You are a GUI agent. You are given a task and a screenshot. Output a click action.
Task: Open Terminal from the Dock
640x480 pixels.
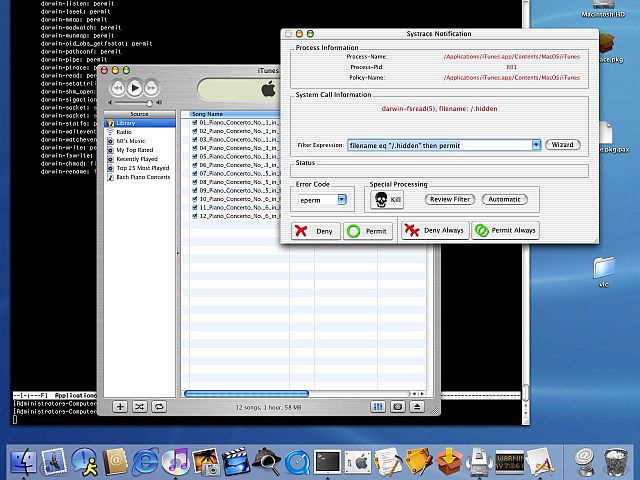[x=327, y=461]
